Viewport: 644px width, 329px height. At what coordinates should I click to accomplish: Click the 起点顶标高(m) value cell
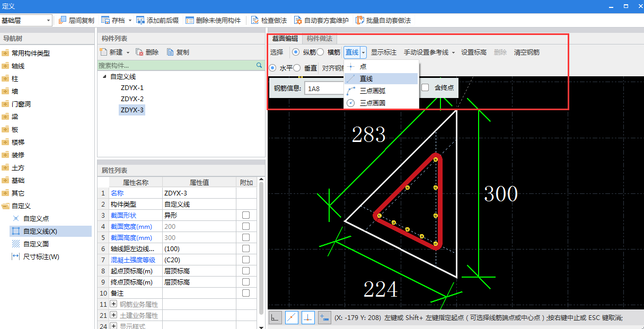point(199,271)
